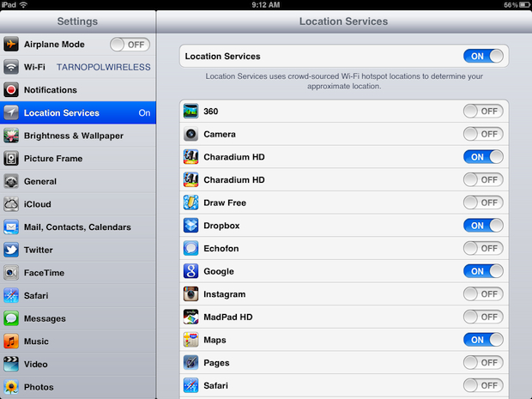The image size is (532, 399).
Task: Disable Dropbox location access
Action: [483, 226]
